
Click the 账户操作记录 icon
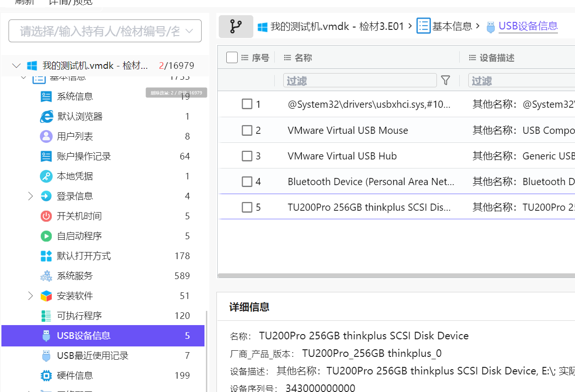click(46, 156)
